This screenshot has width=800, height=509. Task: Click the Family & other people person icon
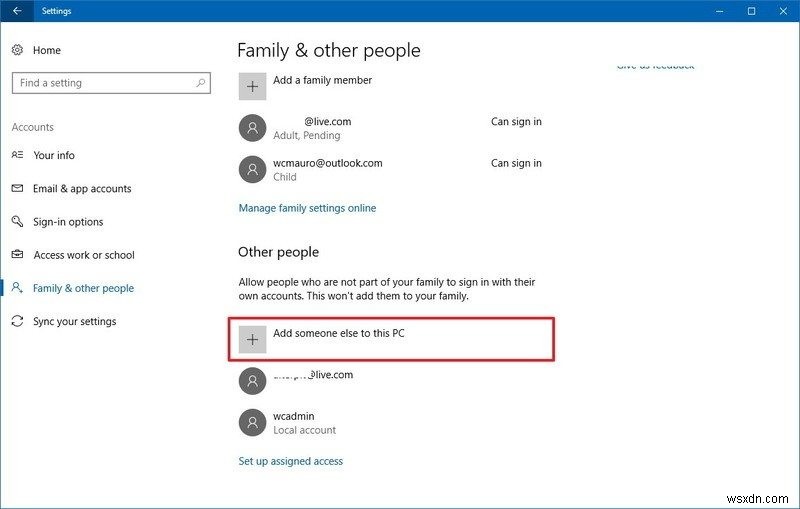17,288
